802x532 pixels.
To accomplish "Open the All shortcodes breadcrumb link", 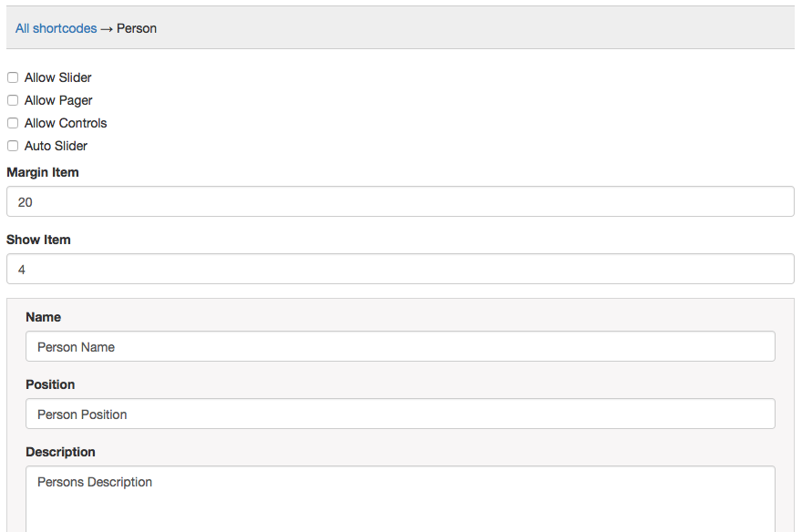I will [56, 28].
